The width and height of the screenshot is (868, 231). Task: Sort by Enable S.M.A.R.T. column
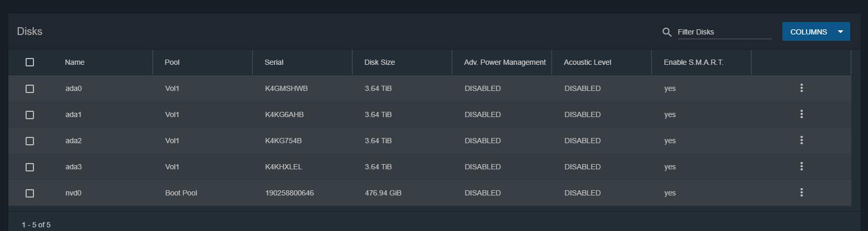694,62
